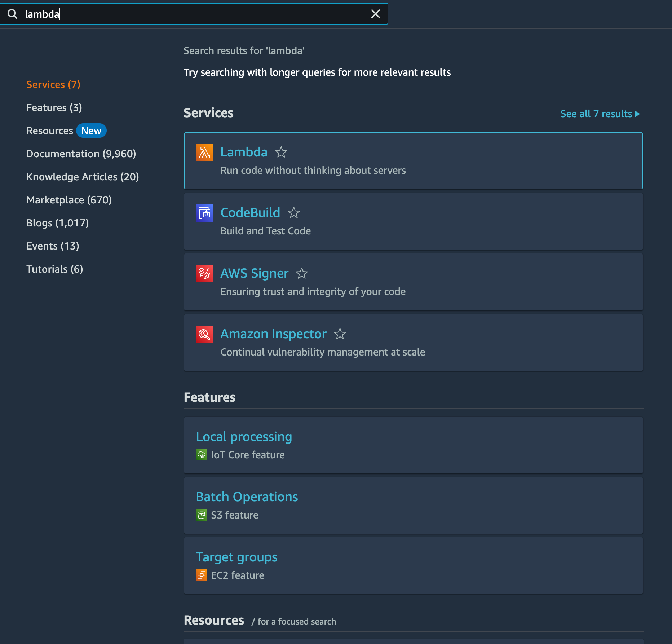Select the Knowledge Articles (20) filter

(83, 177)
